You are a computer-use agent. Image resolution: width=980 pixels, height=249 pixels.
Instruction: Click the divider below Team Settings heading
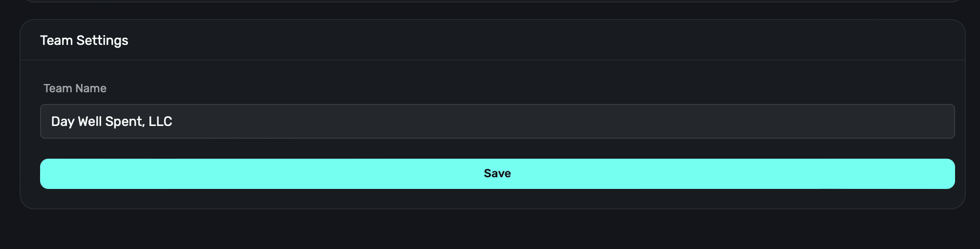click(492, 60)
